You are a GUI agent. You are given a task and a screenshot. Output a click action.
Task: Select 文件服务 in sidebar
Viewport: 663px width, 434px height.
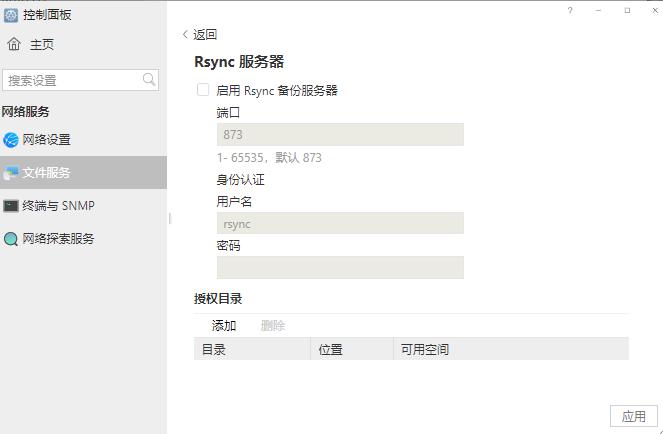tap(83, 173)
